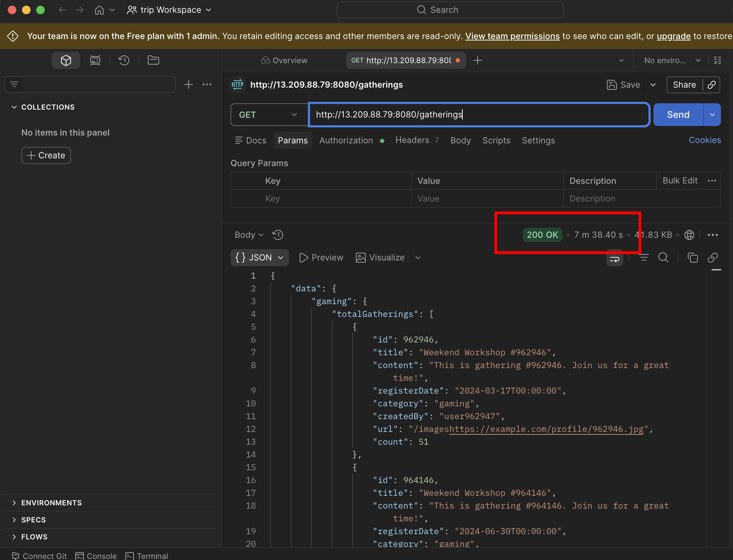Click the Create collection button

[x=46, y=155]
